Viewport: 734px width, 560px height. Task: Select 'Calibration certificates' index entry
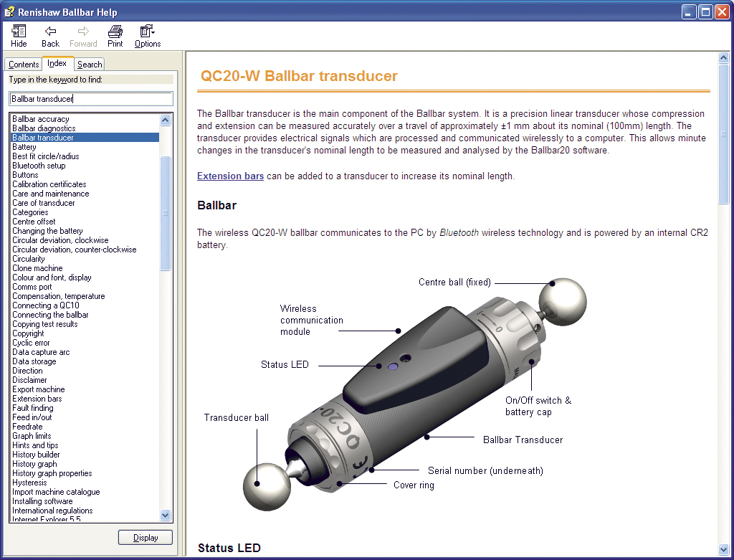coord(49,184)
